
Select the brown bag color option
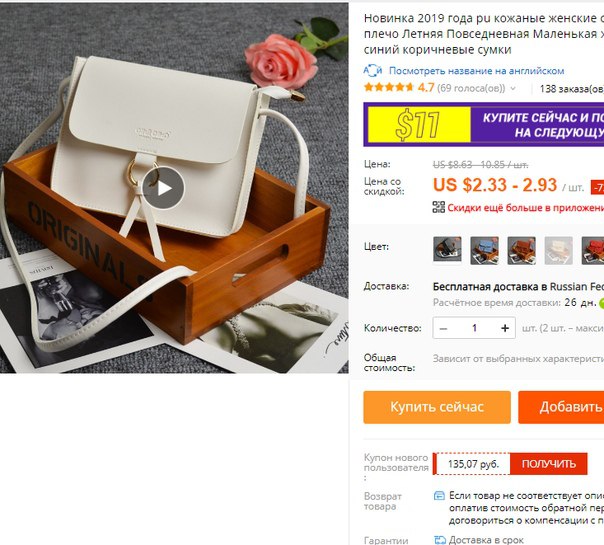pos(521,250)
